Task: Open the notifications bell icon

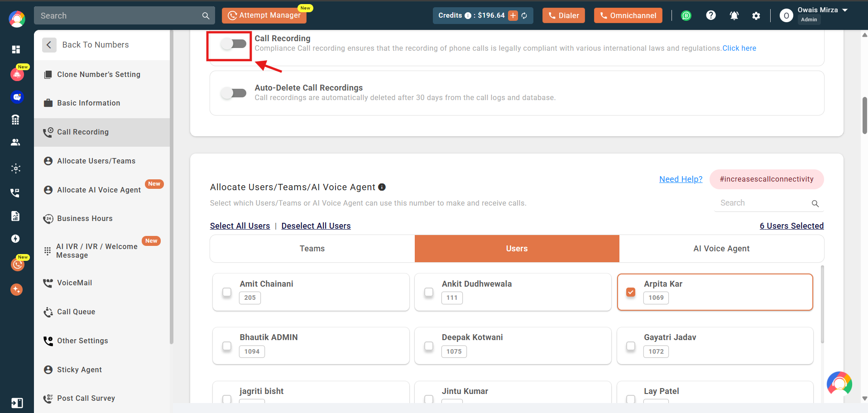Action: click(x=734, y=16)
